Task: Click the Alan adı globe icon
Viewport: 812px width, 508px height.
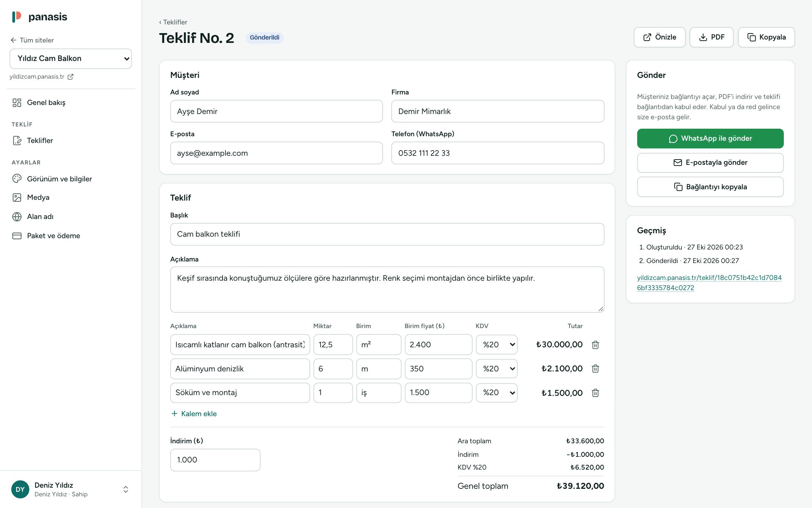Action: 17,217
